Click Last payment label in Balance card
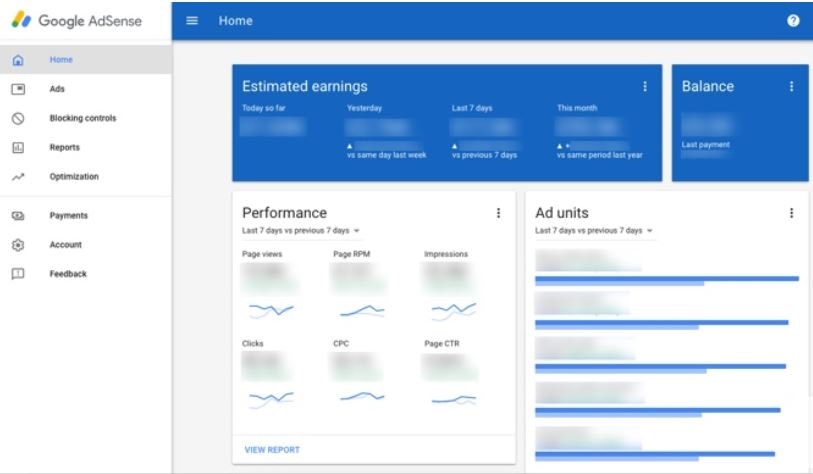The width and height of the screenshot is (813, 474). pyautogui.click(x=706, y=145)
